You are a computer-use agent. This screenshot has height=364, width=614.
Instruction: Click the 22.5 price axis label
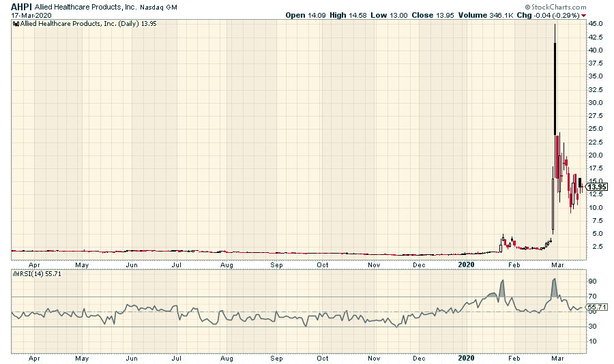point(596,142)
